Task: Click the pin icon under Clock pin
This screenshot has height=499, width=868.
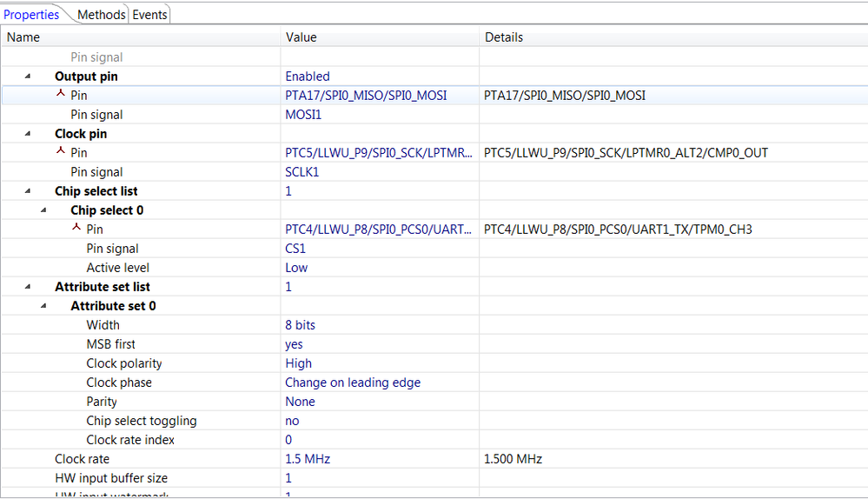Action: click(61, 152)
